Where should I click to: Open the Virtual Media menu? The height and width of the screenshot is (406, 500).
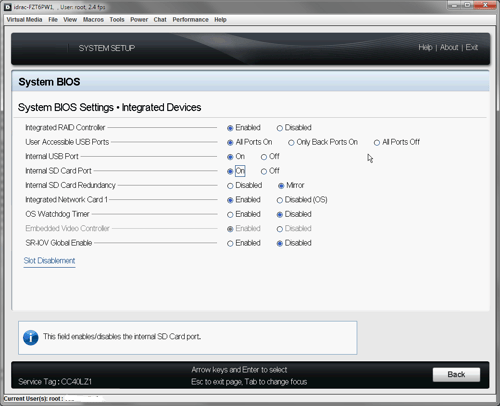[x=24, y=20]
